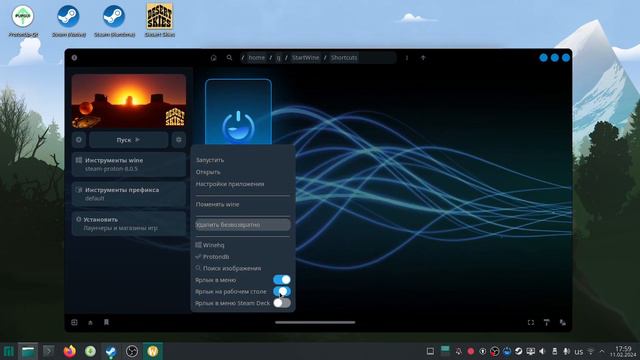Select the blue power shortcut tile
Viewport: 640px width, 360px height.
(x=238, y=112)
